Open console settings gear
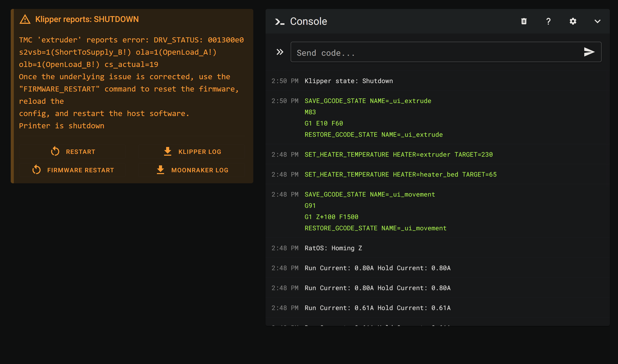 [573, 21]
